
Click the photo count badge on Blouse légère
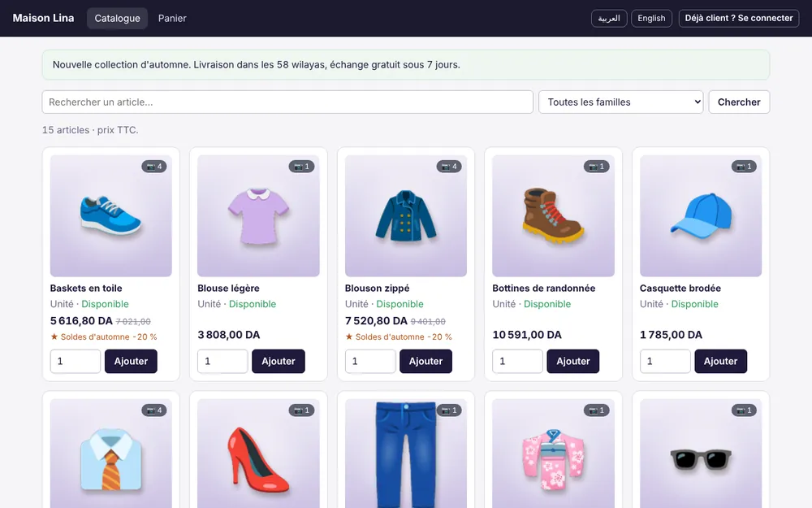click(x=301, y=167)
